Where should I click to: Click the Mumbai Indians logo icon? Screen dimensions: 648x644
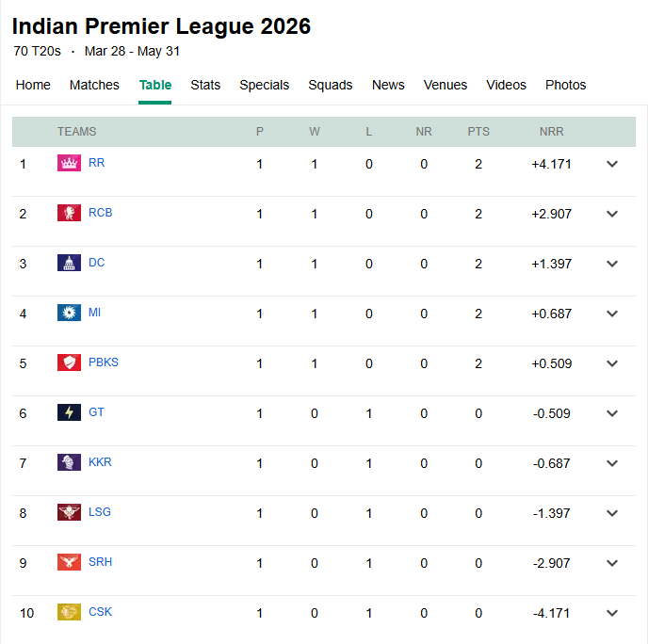(69, 313)
